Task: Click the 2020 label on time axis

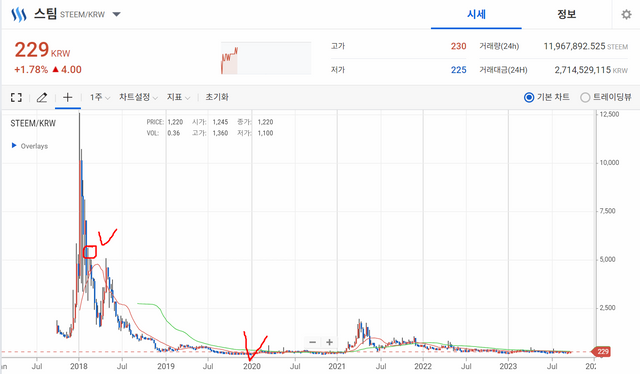Action: 252,366
